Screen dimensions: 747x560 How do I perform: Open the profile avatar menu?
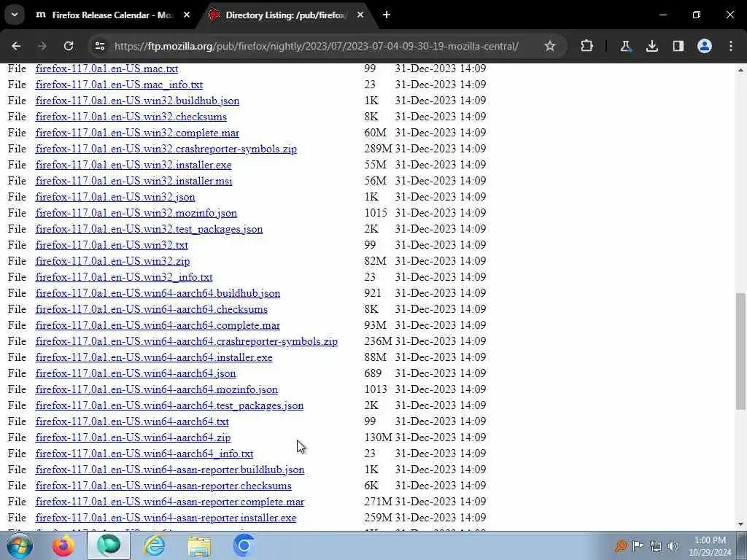[705, 46]
